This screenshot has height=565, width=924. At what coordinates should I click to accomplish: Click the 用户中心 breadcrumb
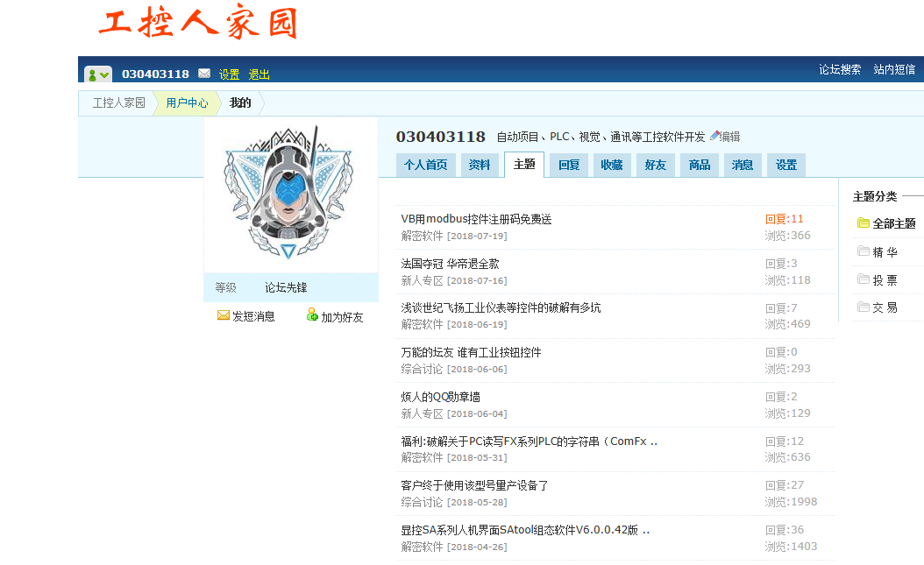[187, 102]
